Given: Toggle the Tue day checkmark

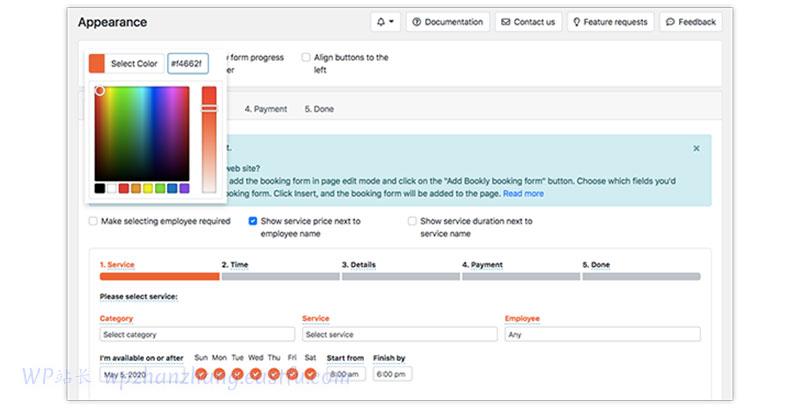Looking at the screenshot, I should (237, 374).
